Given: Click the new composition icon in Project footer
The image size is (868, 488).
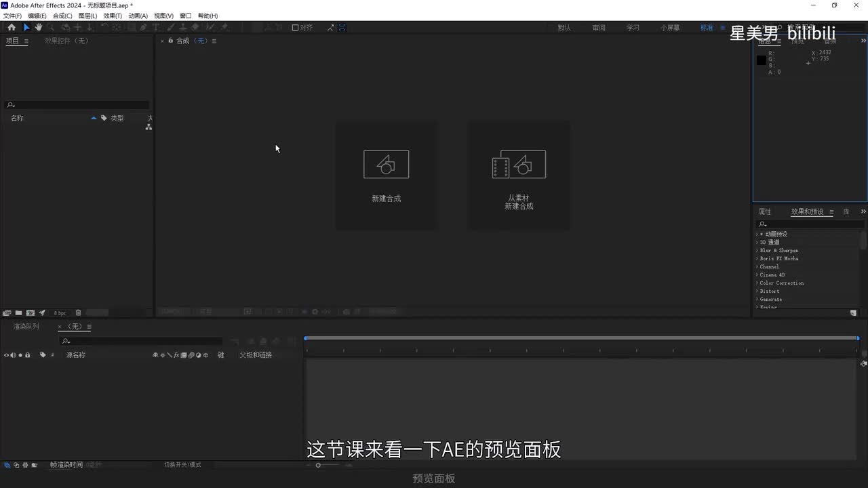Looking at the screenshot, I should point(31,312).
